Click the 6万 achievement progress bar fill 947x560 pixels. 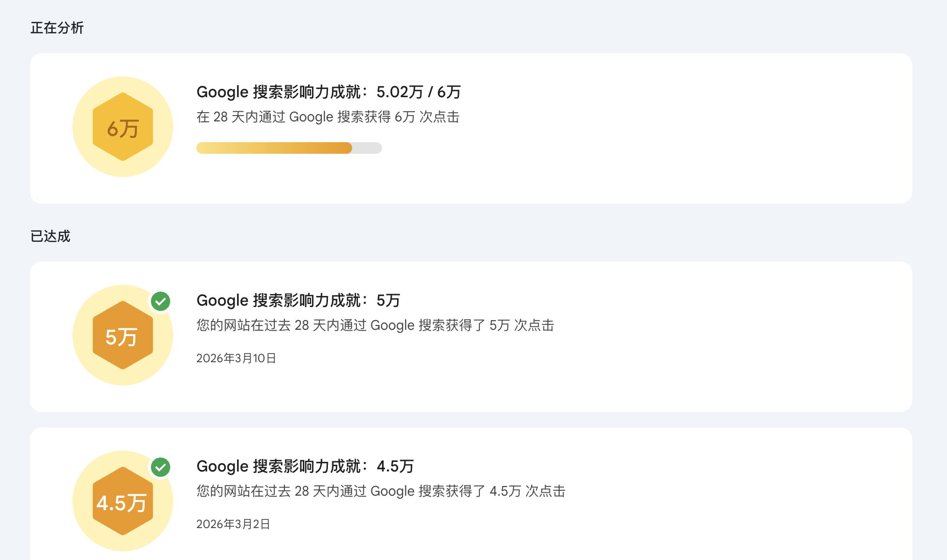pyautogui.click(x=274, y=148)
